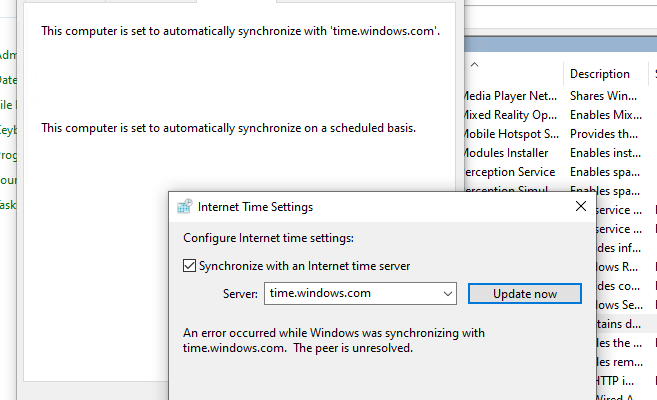This screenshot has height=400, width=657.
Task: Sort by the Description column header
Action: (x=600, y=74)
